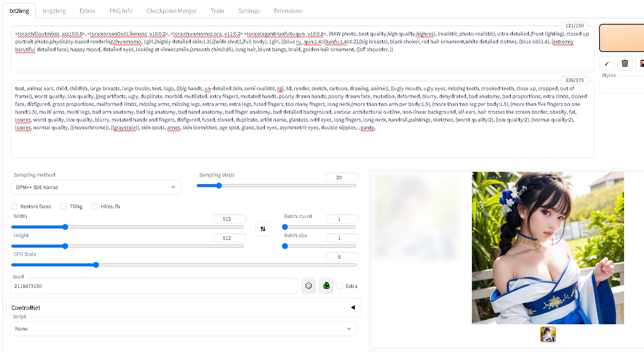
Task: Click the Sampling steps number box
Action: coord(342,177)
